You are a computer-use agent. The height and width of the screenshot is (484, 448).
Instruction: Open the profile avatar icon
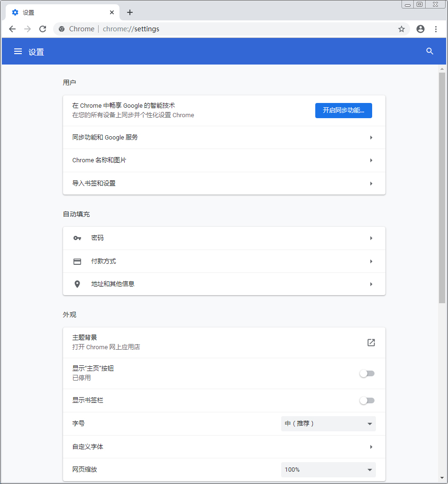pyautogui.click(x=420, y=29)
